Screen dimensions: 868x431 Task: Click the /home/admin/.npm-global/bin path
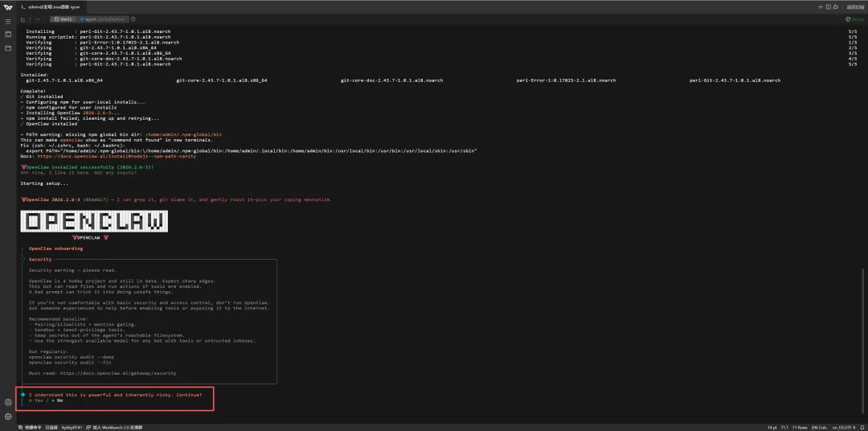pos(184,134)
